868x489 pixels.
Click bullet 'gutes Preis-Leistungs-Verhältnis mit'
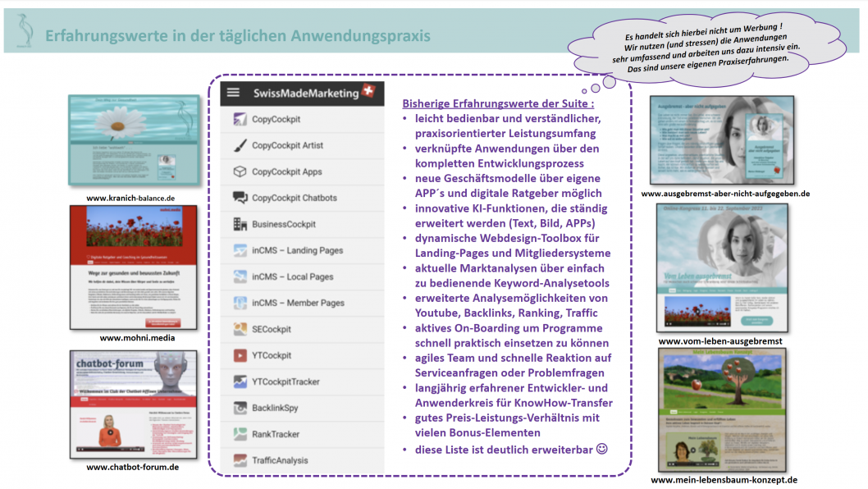[507, 418]
